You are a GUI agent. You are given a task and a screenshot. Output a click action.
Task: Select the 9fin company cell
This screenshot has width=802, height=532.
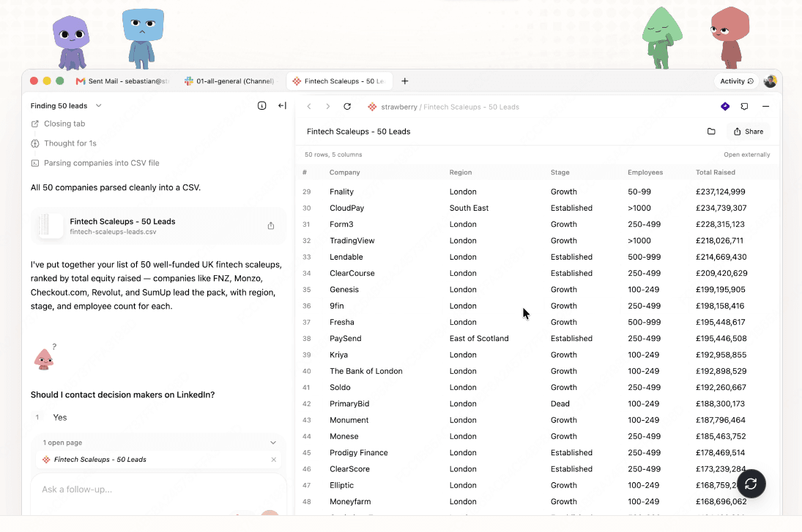click(x=337, y=306)
